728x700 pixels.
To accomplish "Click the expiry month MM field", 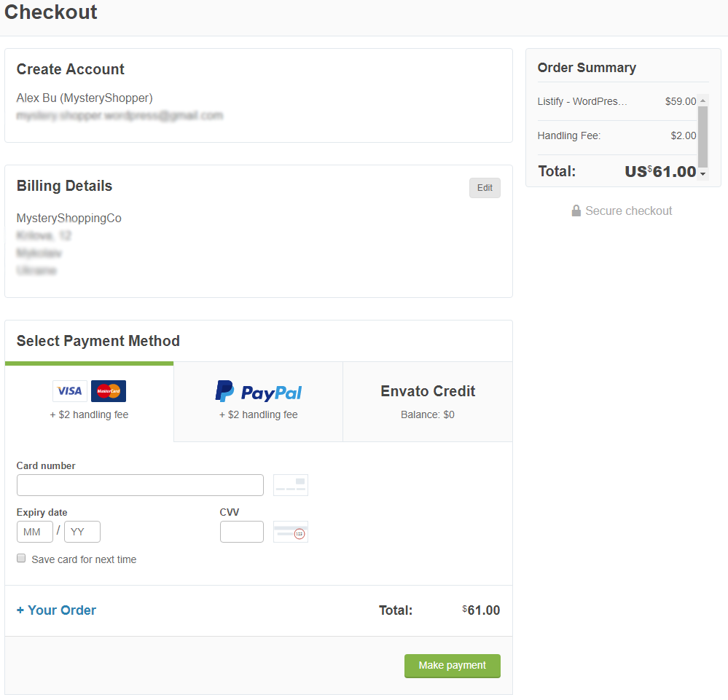I will (x=35, y=532).
